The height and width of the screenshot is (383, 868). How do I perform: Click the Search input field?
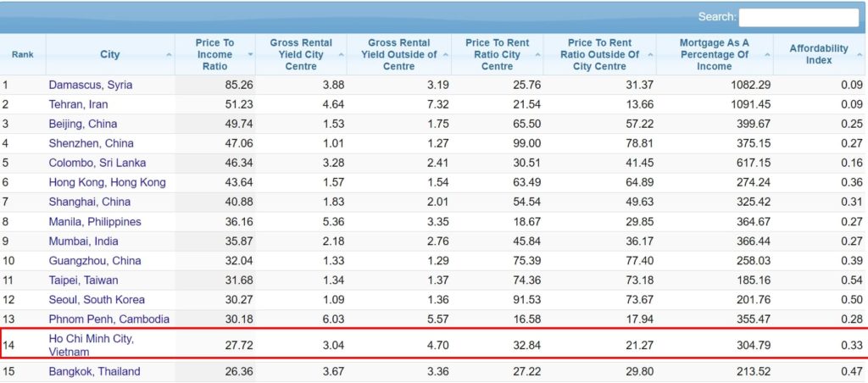pos(798,18)
